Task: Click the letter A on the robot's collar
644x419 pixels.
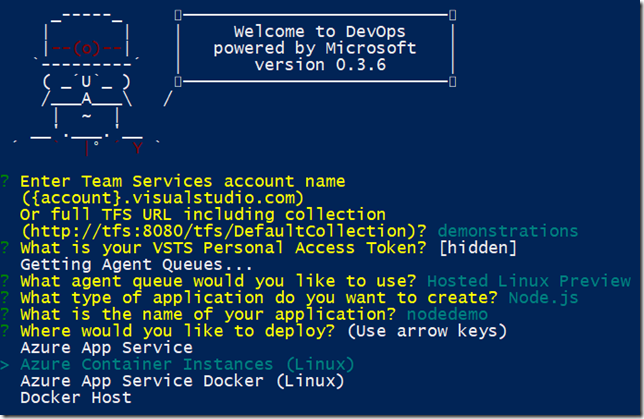Action: coord(86,99)
